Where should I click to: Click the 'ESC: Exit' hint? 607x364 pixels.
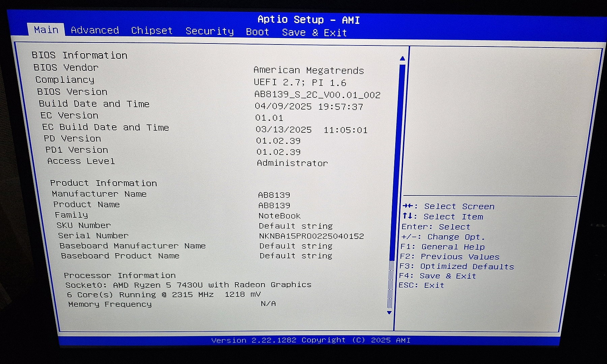click(x=421, y=285)
